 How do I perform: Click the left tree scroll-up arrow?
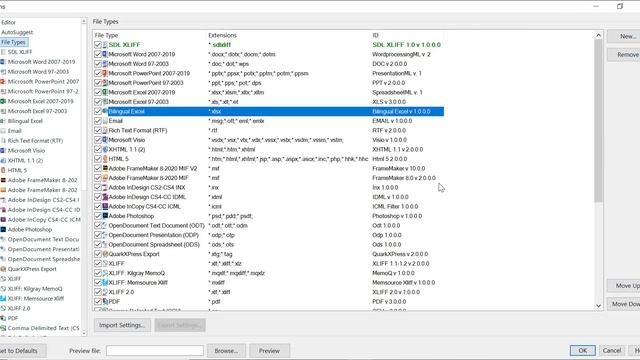coord(84,21)
